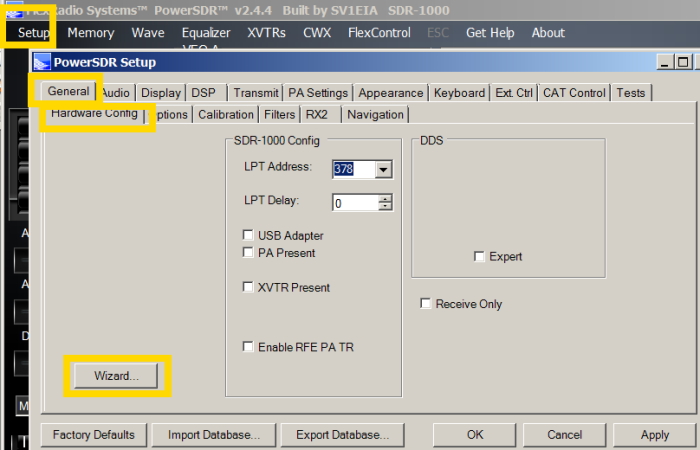Screen dimensions: 700x450
Task: Open the CWX menu
Action: coord(317,33)
